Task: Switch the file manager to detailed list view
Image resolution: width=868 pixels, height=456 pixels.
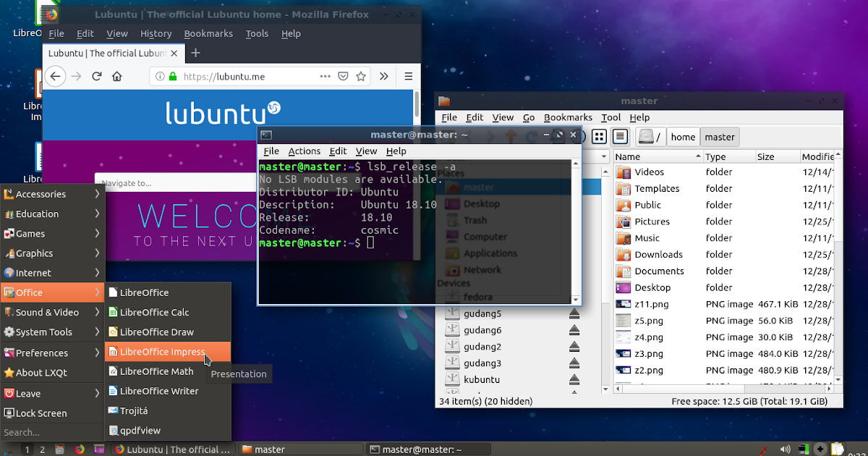Action: pyautogui.click(x=619, y=136)
